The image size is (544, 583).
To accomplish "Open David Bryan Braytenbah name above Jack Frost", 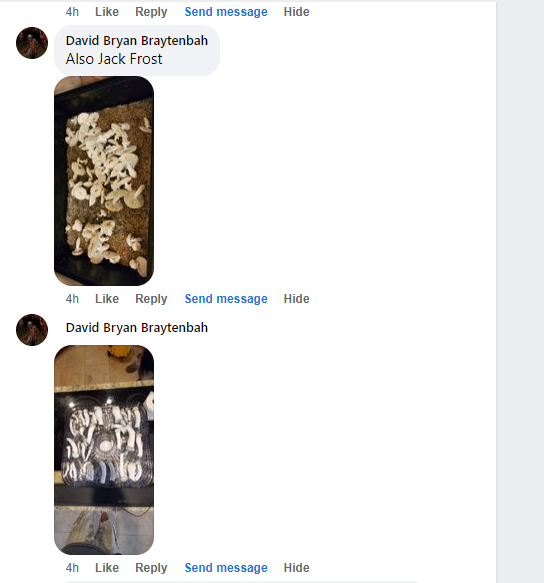I will [137, 41].
